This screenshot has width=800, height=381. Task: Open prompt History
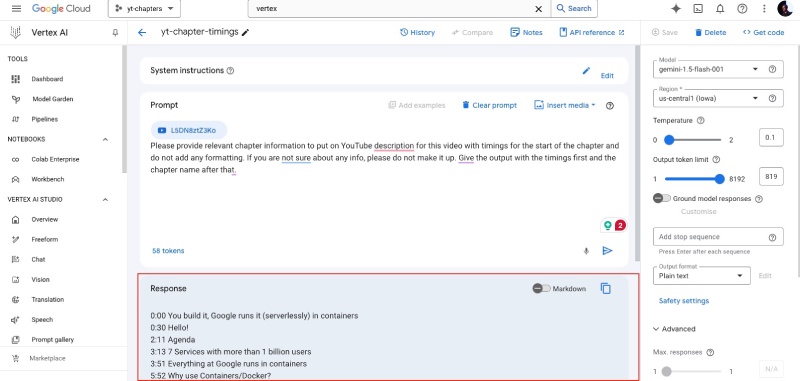(417, 33)
